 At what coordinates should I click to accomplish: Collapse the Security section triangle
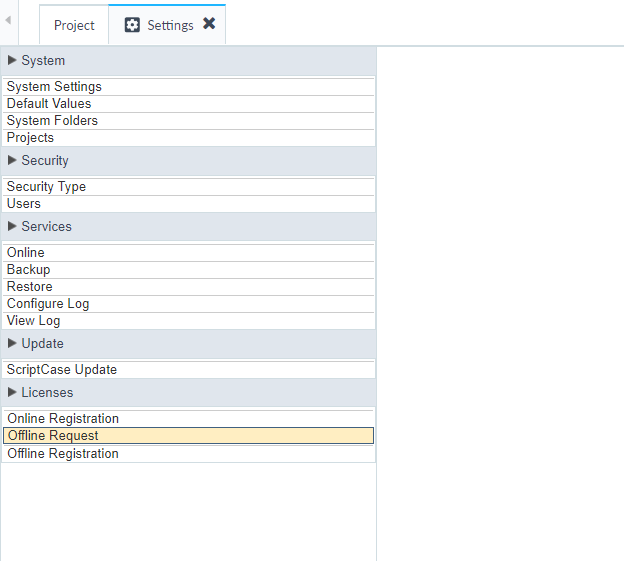pyautogui.click(x=12, y=160)
